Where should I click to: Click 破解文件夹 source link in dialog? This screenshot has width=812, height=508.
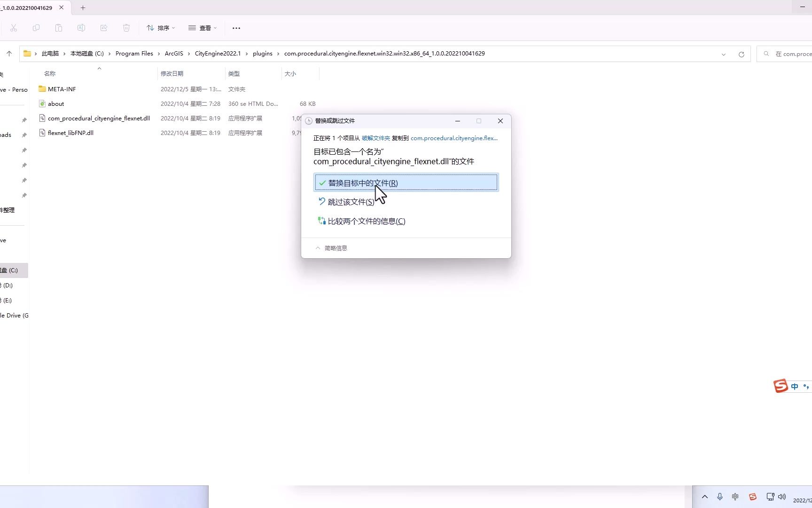pos(376,138)
